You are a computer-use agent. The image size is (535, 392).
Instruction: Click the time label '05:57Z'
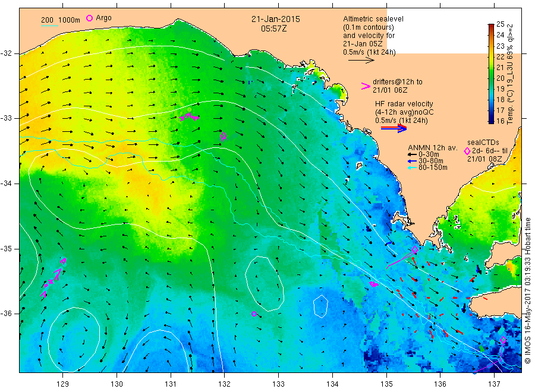tap(274, 29)
